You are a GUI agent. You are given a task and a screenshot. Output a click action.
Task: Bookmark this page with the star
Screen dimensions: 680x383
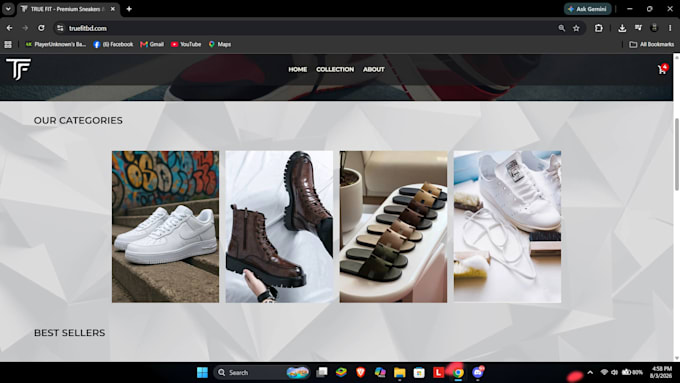pyautogui.click(x=576, y=28)
